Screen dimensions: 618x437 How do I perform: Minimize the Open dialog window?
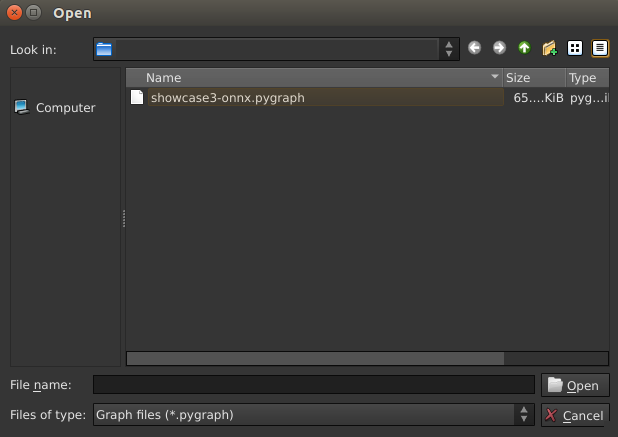coord(33,13)
